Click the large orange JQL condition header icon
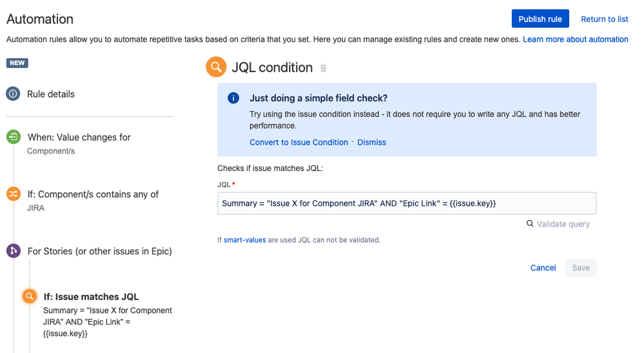Screen dimensions: 644x353 (216, 67)
